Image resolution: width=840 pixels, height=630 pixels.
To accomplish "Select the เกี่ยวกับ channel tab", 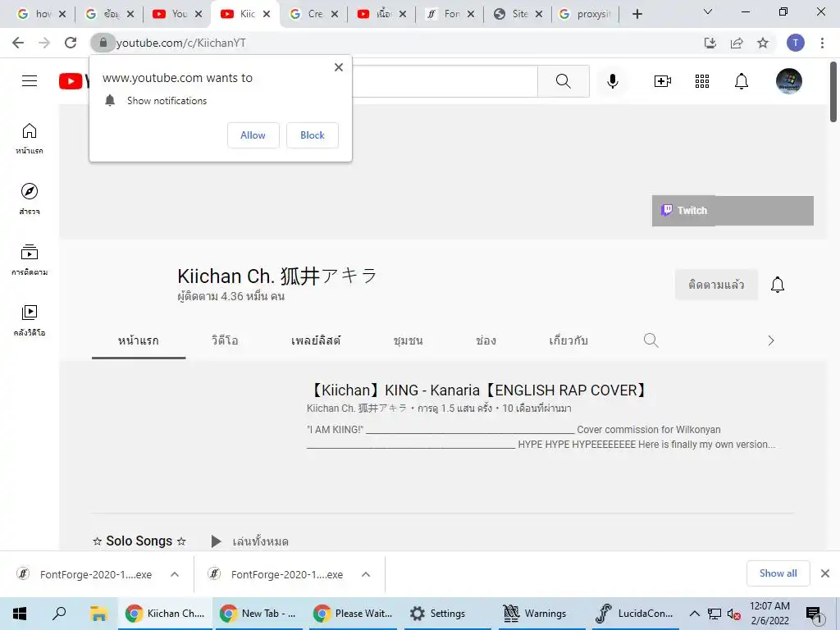I will [568, 340].
